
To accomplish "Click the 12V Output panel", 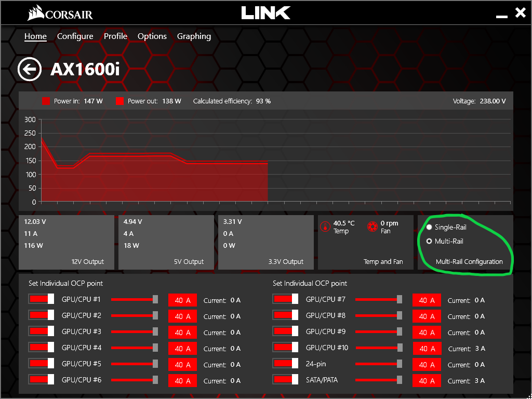I will coord(66,242).
